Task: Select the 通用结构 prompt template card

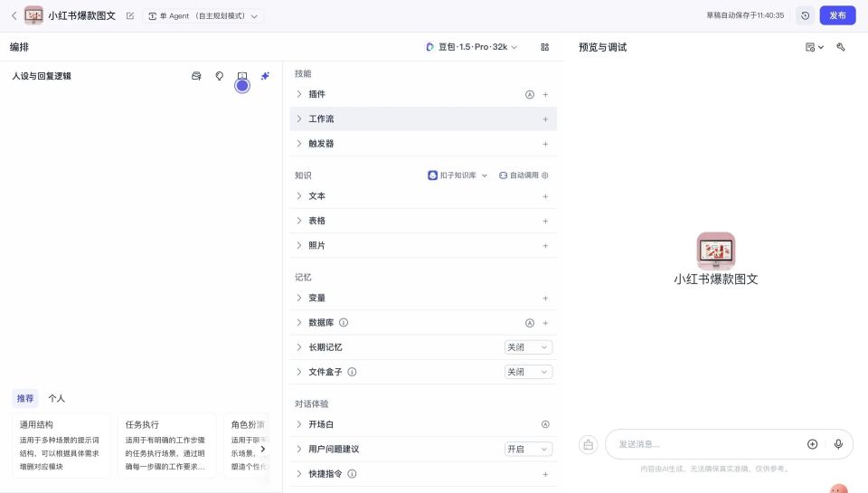Action: (x=61, y=445)
